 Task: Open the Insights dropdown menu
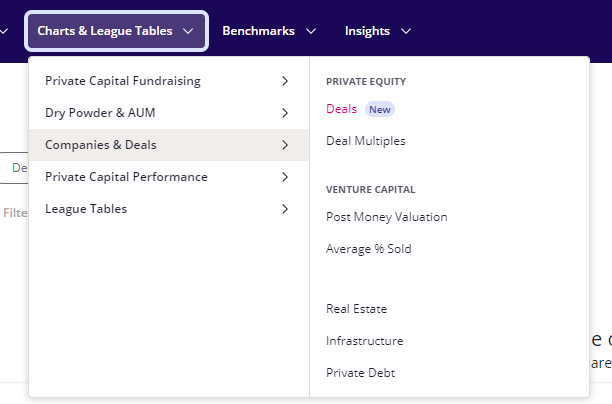click(x=378, y=31)
